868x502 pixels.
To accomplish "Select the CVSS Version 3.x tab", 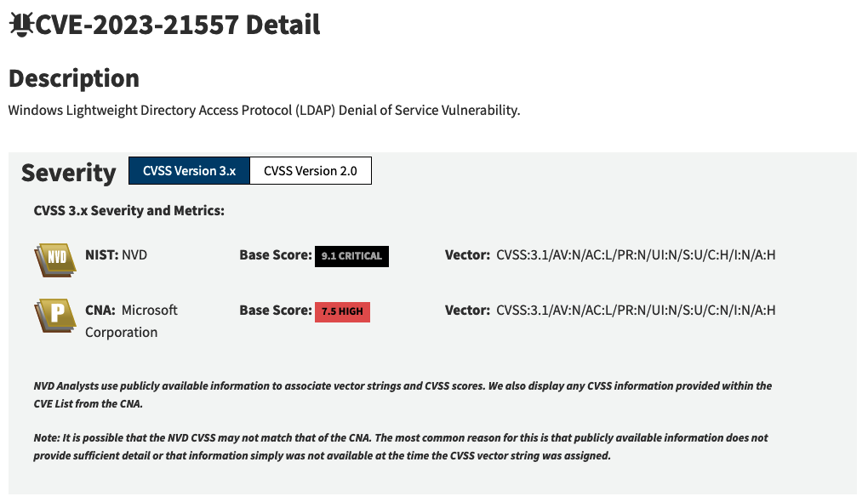I will point(188,170).
